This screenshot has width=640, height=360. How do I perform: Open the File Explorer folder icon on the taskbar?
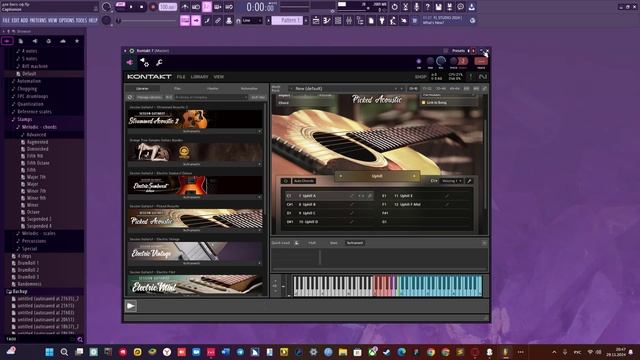click(x=343, y=352)
